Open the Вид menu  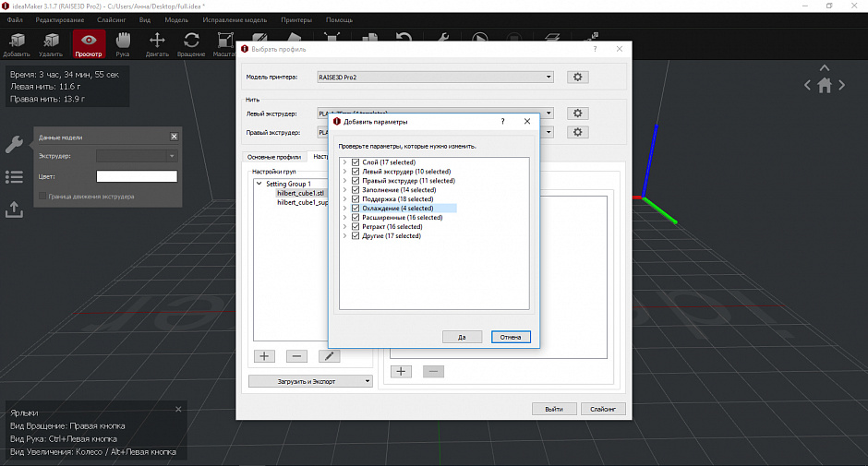(x=145, y=20)
